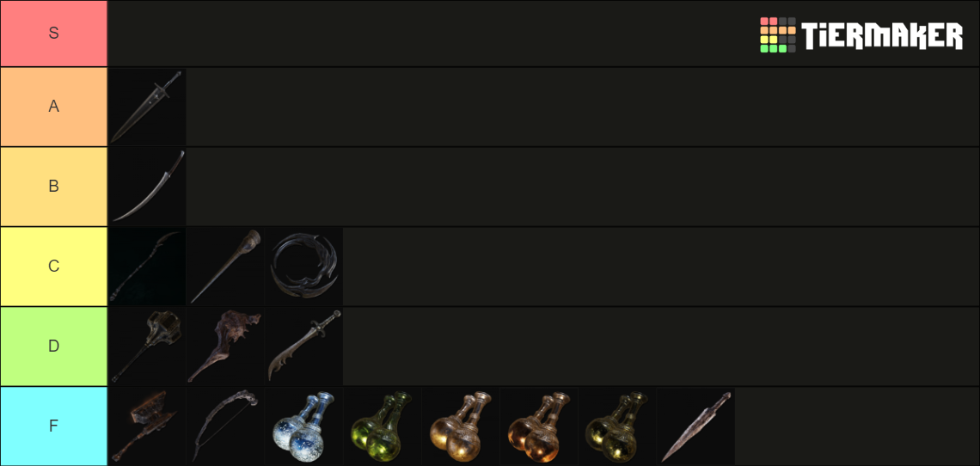Select the bow in F tier
The height and width of the screenshot is (466, 980).
[x=225, y=426]
